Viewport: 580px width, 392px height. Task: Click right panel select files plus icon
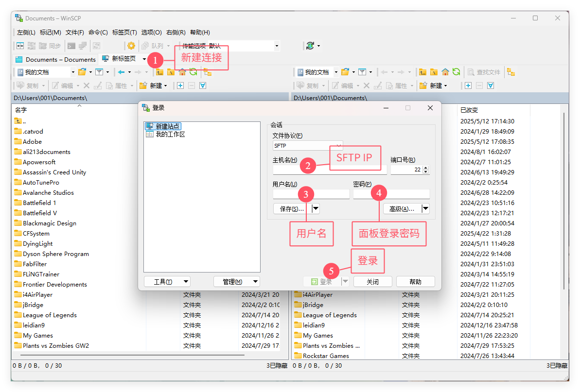pos(468,85)
